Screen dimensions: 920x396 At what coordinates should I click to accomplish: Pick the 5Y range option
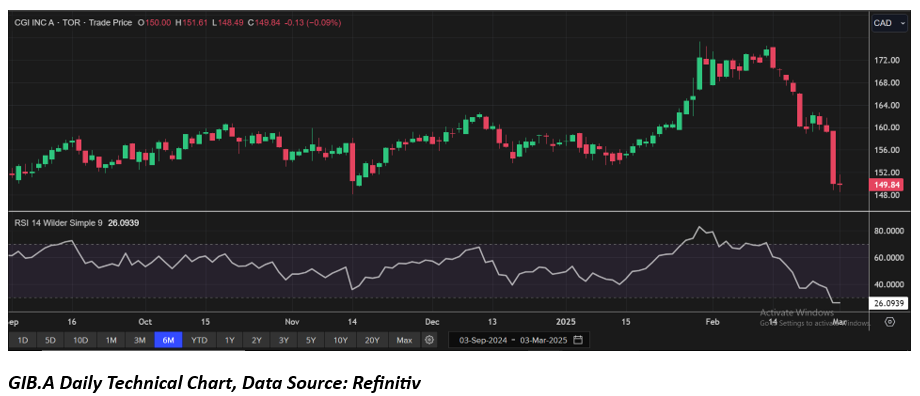point(311,340)
